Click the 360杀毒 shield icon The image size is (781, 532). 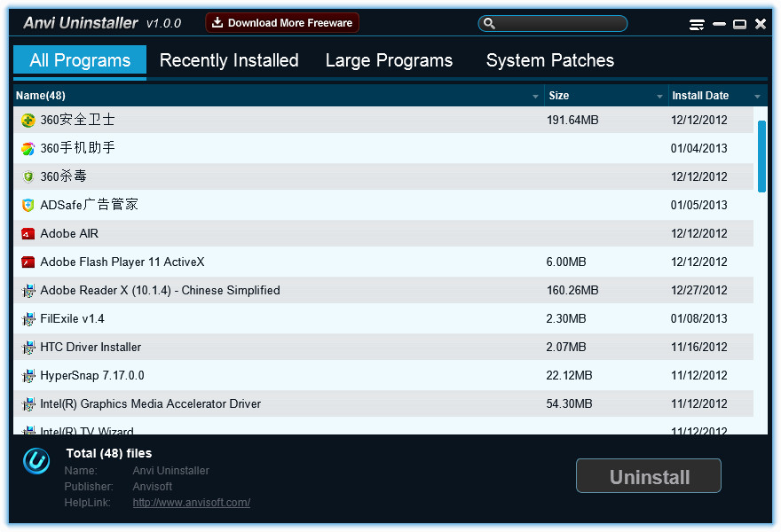tap(28, 176)
